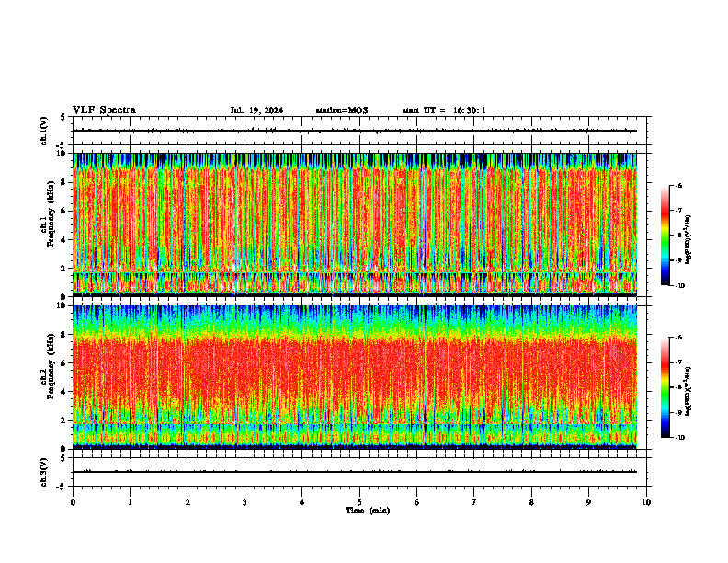Click the time axis tick "9"
Image resolution: width=728 pixels, height=563 pixels.
(x=588, y=502)
